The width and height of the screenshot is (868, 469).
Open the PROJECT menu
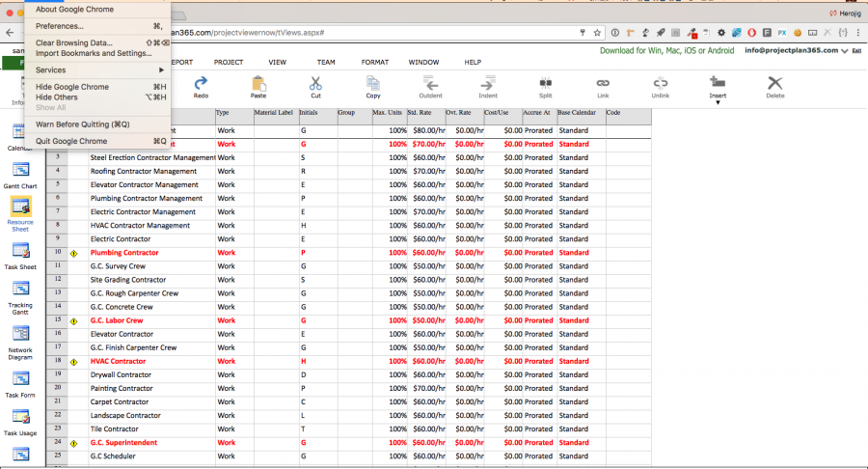(229, 62)
